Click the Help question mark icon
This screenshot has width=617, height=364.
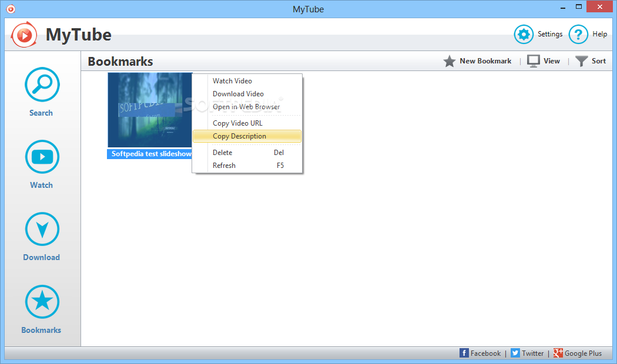coord(578,34)
